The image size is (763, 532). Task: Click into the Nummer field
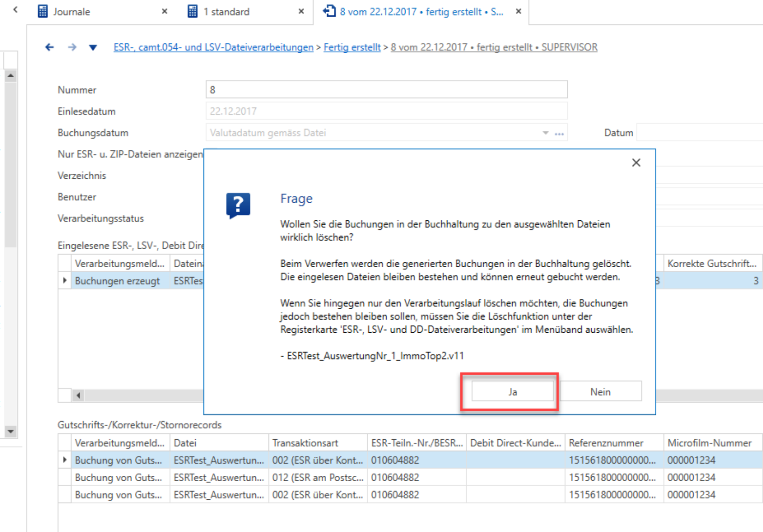tap(386, 90)
